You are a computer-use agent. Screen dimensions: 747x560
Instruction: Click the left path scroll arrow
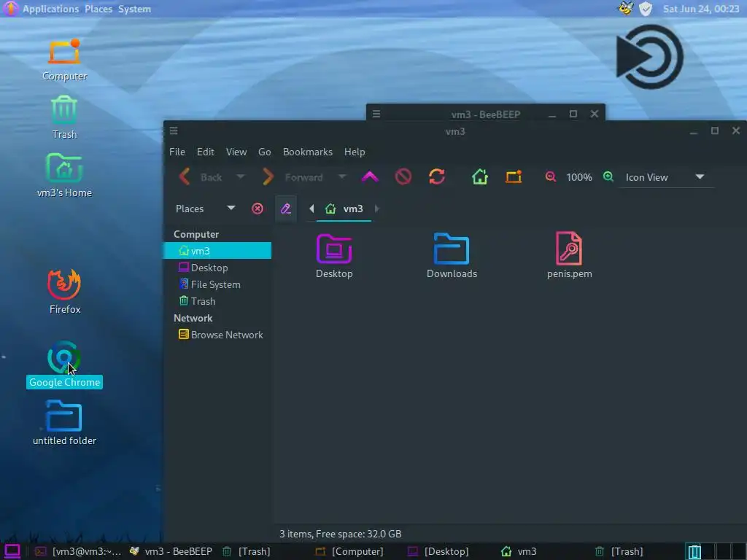coord(311,209)
